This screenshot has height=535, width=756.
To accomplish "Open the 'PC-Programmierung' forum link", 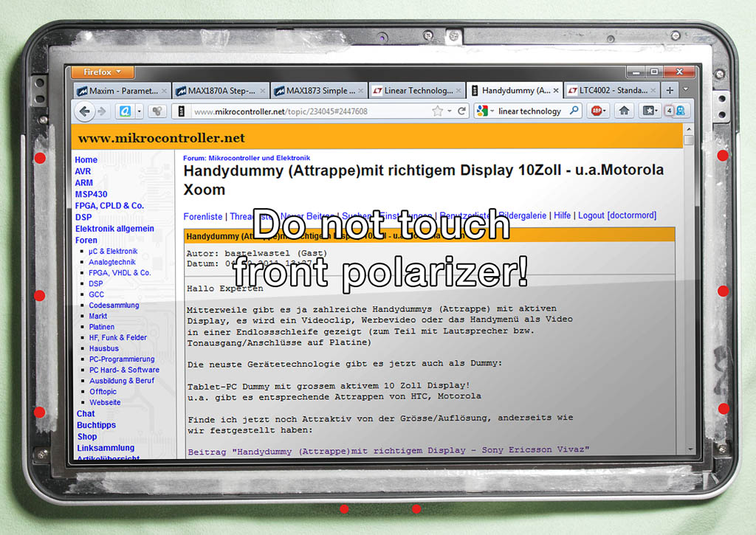I will coord(122,359).
